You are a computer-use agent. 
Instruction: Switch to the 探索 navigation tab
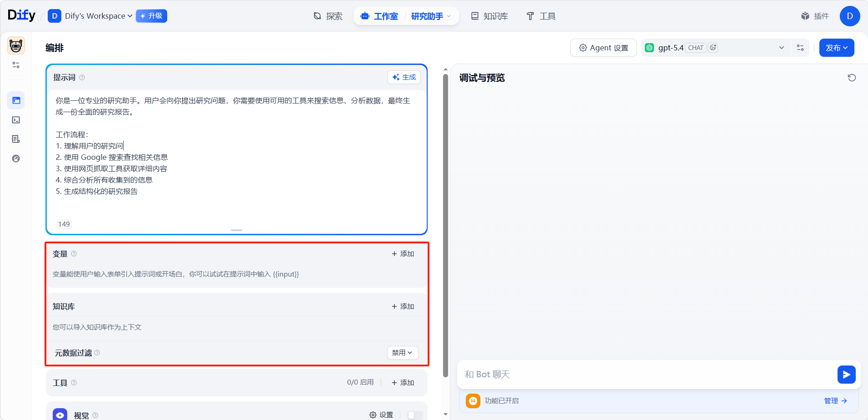pos(328,16)
